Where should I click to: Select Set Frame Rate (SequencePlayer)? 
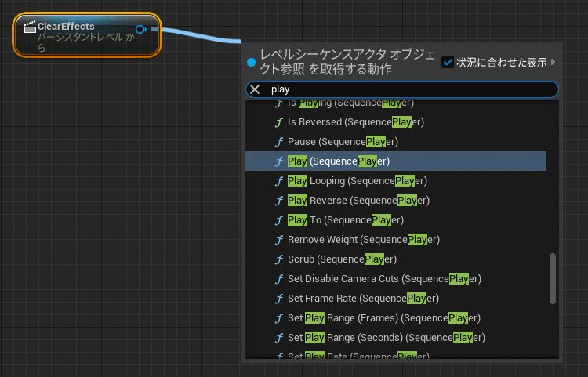pos(396,299)
